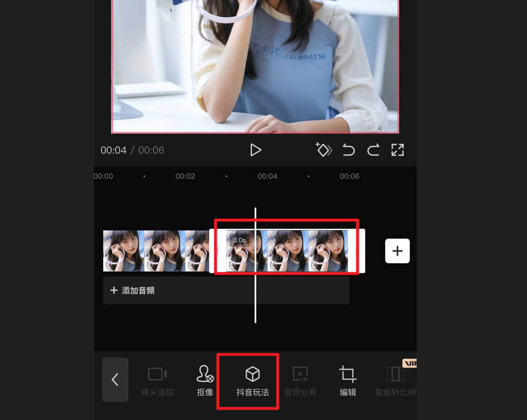Go back using the left arrow
The image size is (527, 420).
coord(115,380)
